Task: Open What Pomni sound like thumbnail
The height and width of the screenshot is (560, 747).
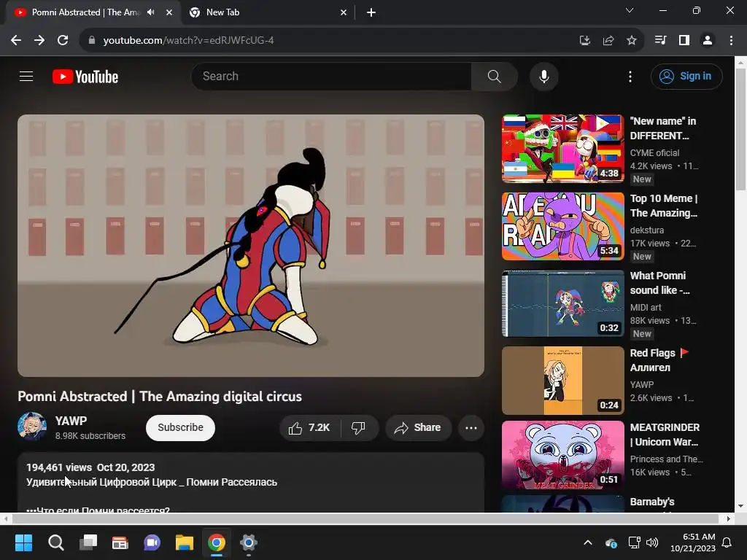Action: tap(562, 303)
